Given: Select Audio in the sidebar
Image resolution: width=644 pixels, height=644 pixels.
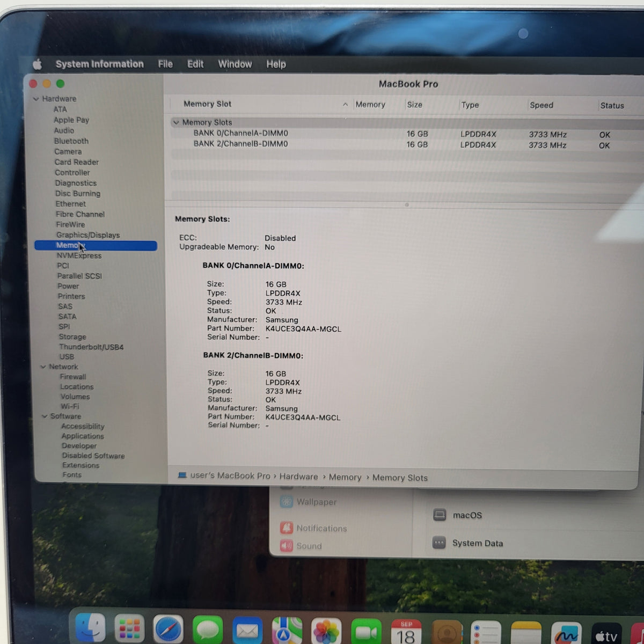Looking at the screenshot, I should click(x=64, y=130).
